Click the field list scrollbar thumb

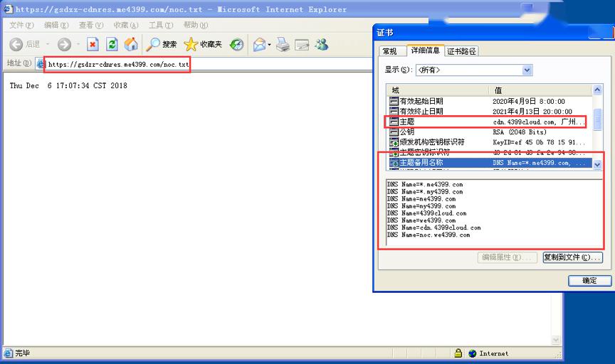(597, 119)
